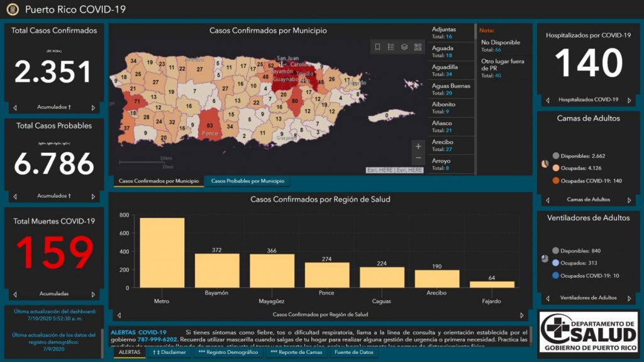Go to next Total Casos Confirmados view
Screen dimensions: 644x362
pyautogui.click(x=94, y=108)
